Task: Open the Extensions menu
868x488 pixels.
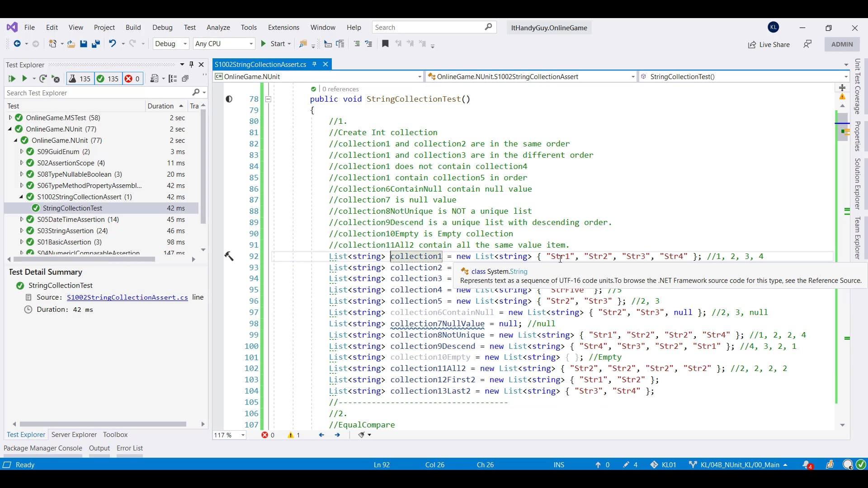Action: (x=283, y=28)
